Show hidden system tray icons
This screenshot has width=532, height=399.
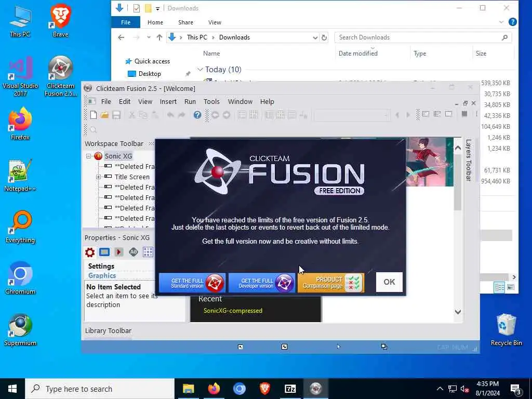(440, 389)
